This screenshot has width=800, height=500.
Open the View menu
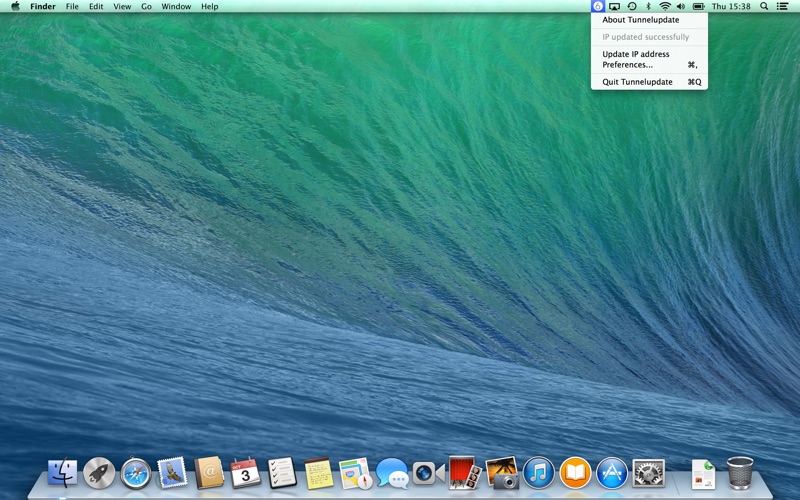coord(122,6)
